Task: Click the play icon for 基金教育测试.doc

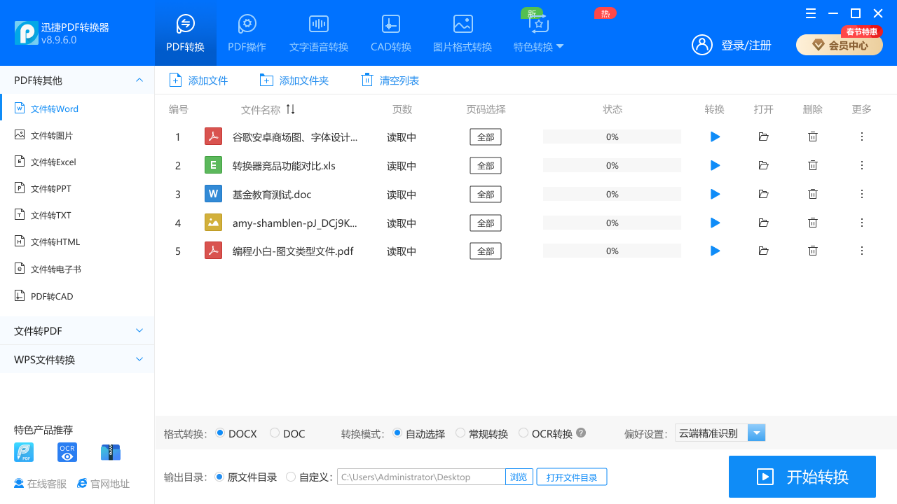Action: click(x=715, y=194)
